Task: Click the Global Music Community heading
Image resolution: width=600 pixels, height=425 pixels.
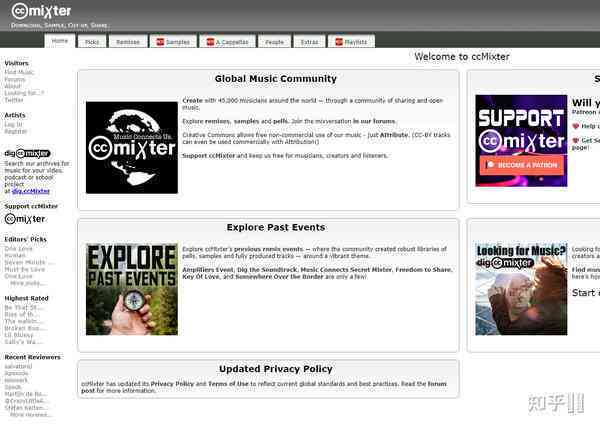Action: (x=276, y=78)
